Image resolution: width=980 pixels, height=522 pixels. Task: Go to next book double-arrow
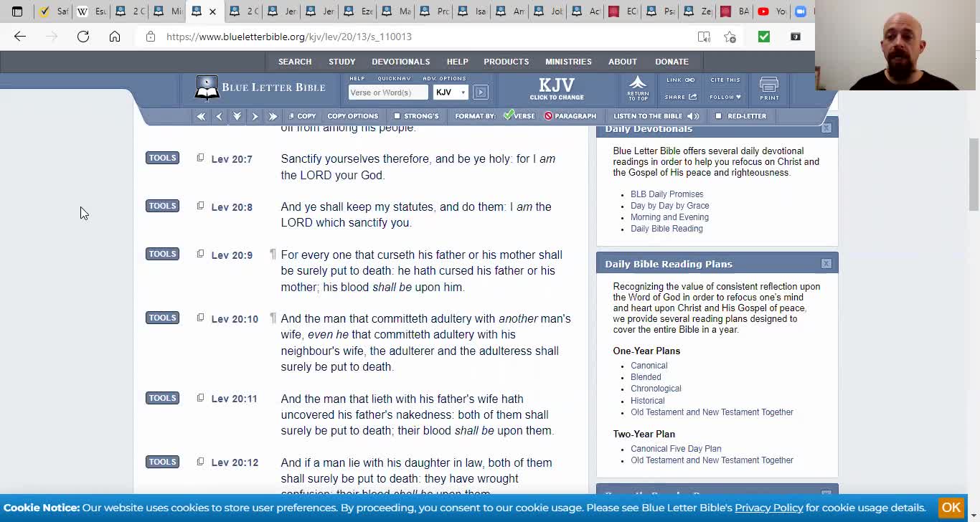(x=273, y=116)
